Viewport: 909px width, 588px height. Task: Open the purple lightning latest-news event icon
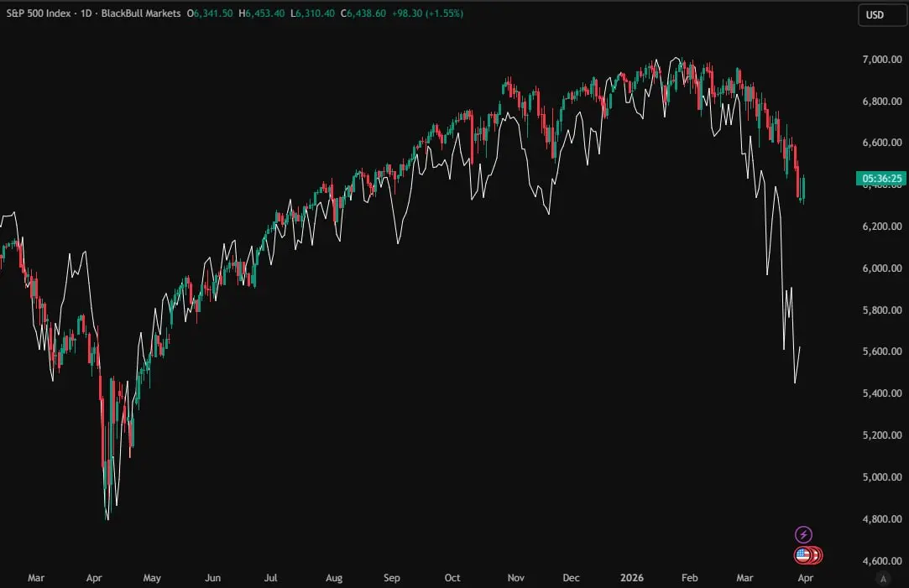click(803, 534)
